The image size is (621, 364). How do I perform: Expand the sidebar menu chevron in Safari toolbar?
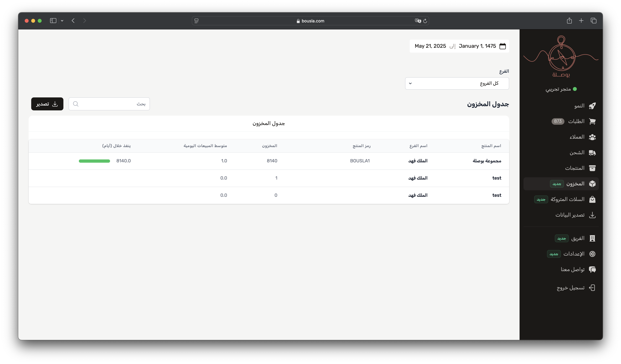pyautogui.click(x=62, y=21)
